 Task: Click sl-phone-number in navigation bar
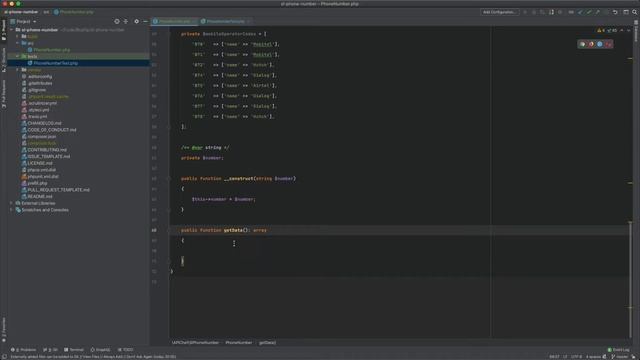21,12
